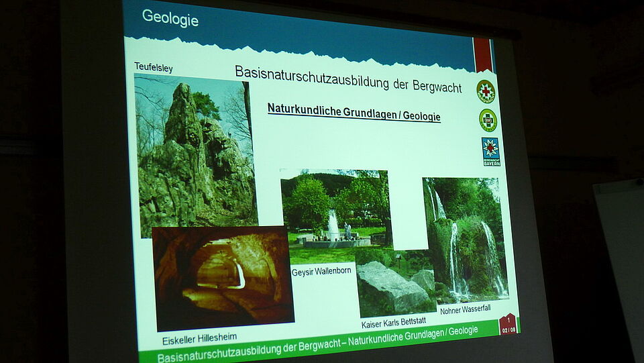Click the red slide number badge
This screenshot has width=644, height=363.
pyautogui.click(x=508, y=324)
